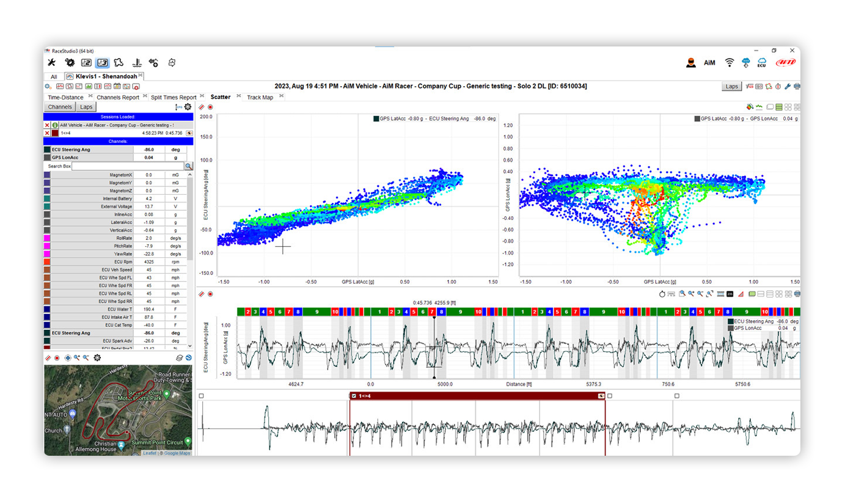Click the timer icon in lower chart toolbar
This screenshot has width=845, height=504.
pos(662,294)
